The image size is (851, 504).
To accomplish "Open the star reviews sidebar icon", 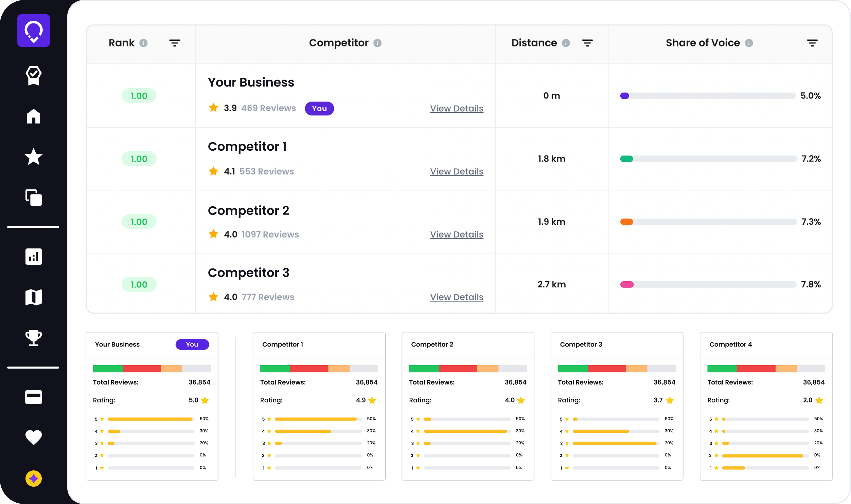I will [33, 157].
